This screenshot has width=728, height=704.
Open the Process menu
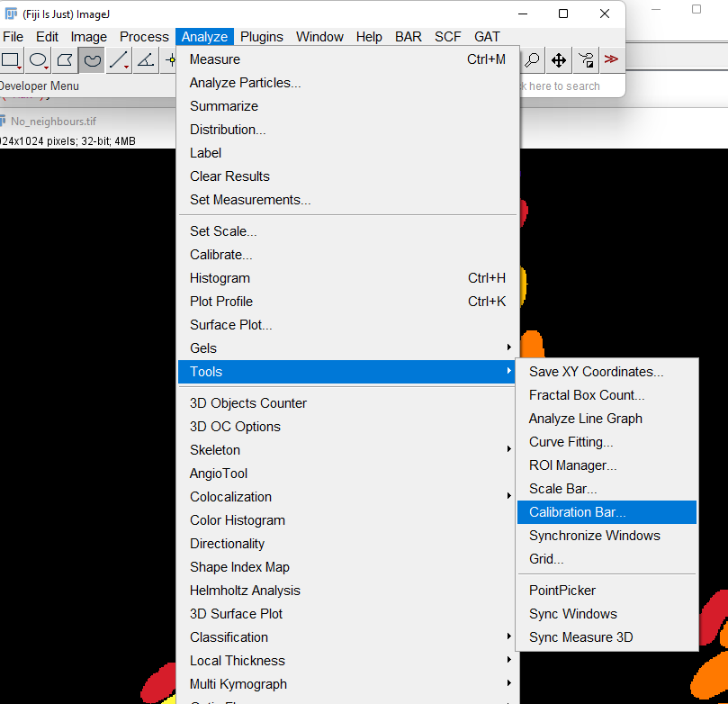click(x=144, y=37)
